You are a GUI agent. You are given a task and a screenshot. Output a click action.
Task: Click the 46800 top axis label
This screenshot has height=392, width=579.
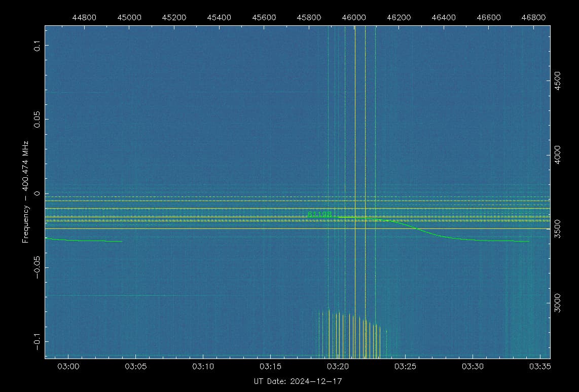[533, 18]
